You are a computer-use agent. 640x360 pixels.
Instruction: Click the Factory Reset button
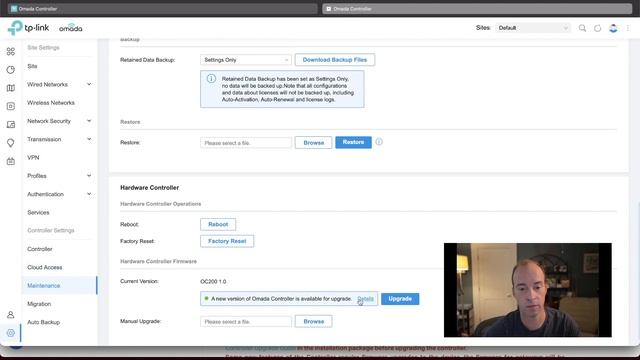tap(227, 241)
